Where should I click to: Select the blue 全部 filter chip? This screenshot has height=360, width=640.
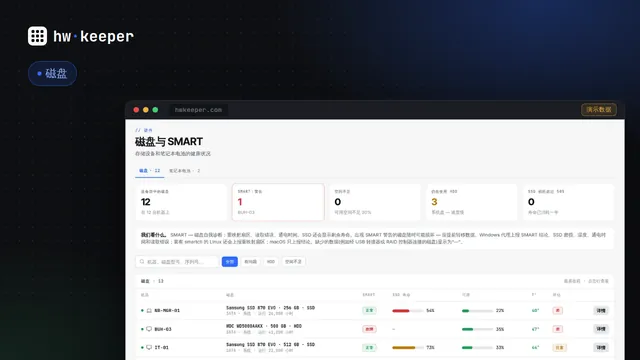[230, 262]
